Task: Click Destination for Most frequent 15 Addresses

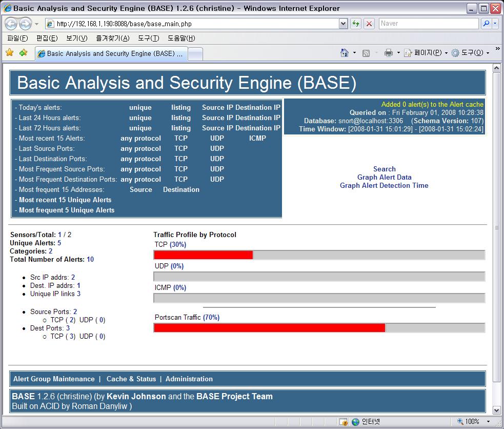Action: [x=182, y=190]
